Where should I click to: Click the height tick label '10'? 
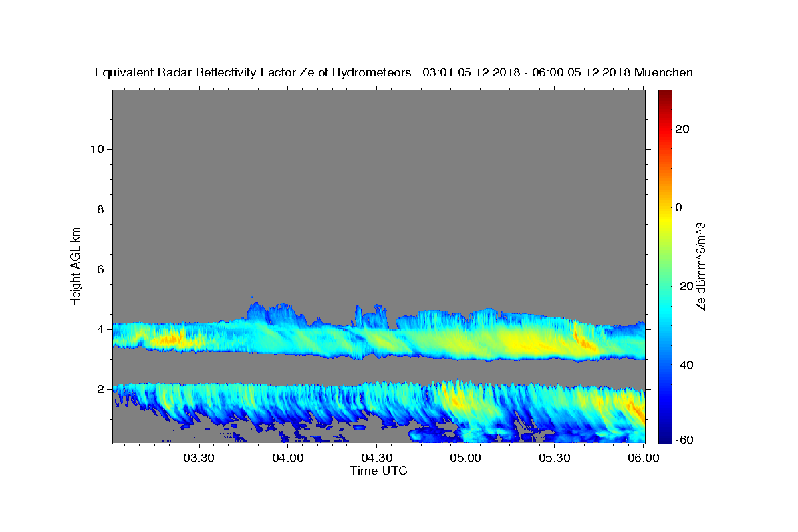(x=96, y=149)
